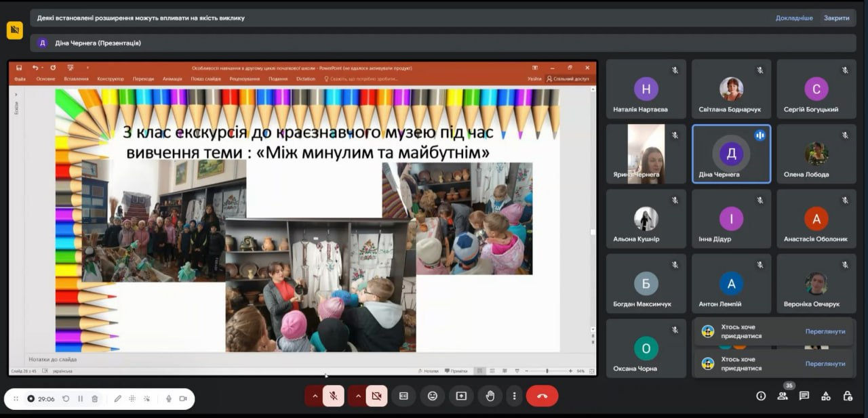Toggle the recorder microphone icon

click(x=168, y=398)
